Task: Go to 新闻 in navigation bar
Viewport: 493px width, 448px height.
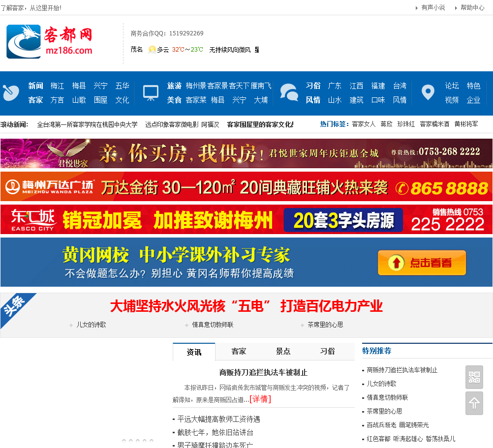Action: 35,86
